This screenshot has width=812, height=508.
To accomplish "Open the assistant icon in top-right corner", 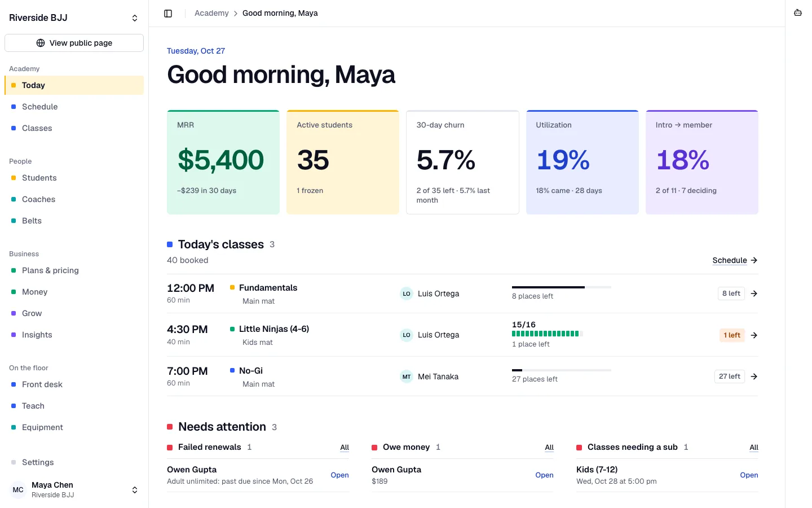I will click(798, 13).
